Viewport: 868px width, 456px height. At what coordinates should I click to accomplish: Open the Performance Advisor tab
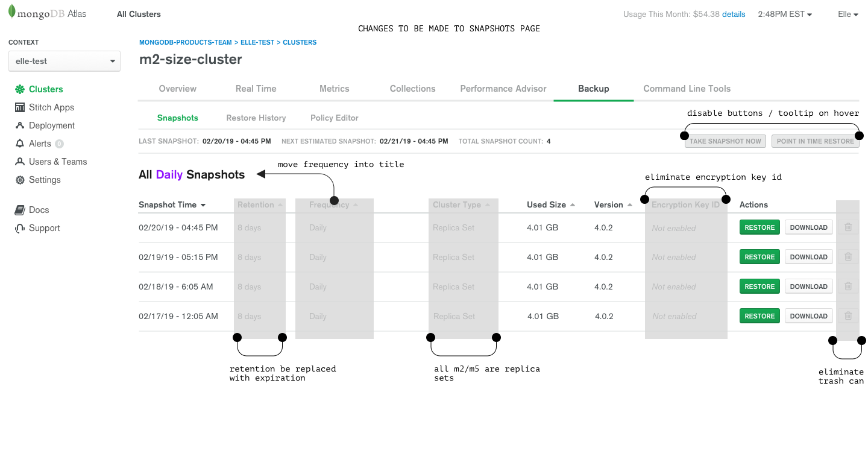[x=503, y=89]
